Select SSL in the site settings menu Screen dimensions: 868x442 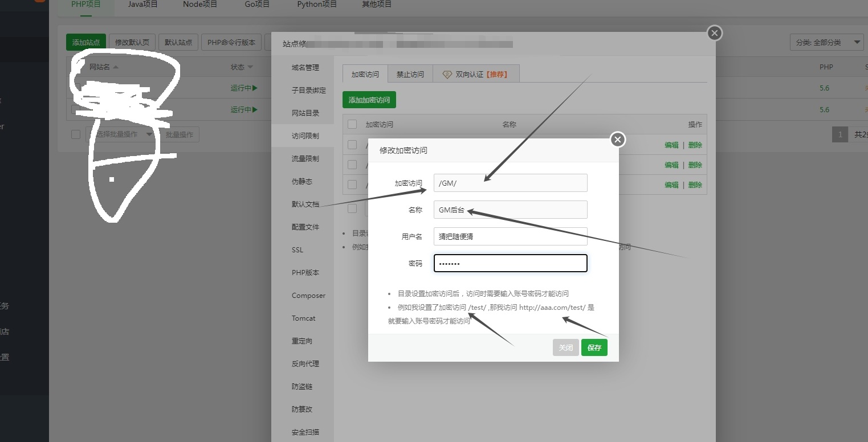[x=298, y=250]
